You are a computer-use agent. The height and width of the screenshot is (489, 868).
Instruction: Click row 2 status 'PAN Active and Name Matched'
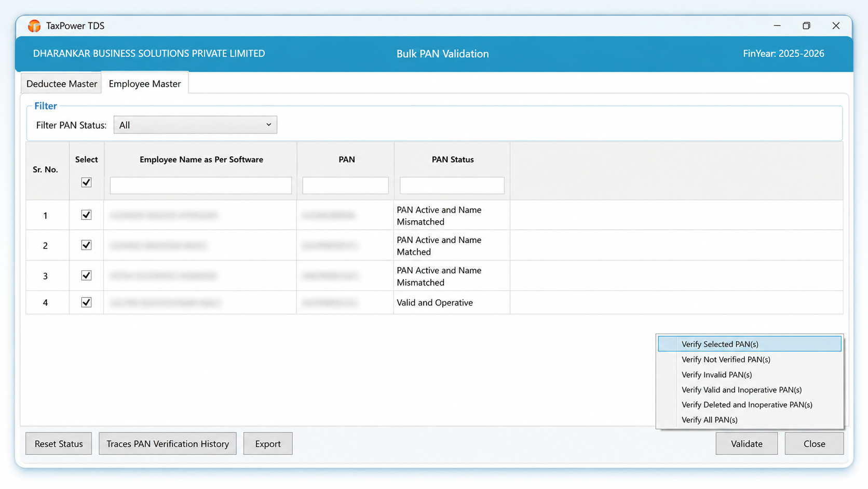pos(439,246)
